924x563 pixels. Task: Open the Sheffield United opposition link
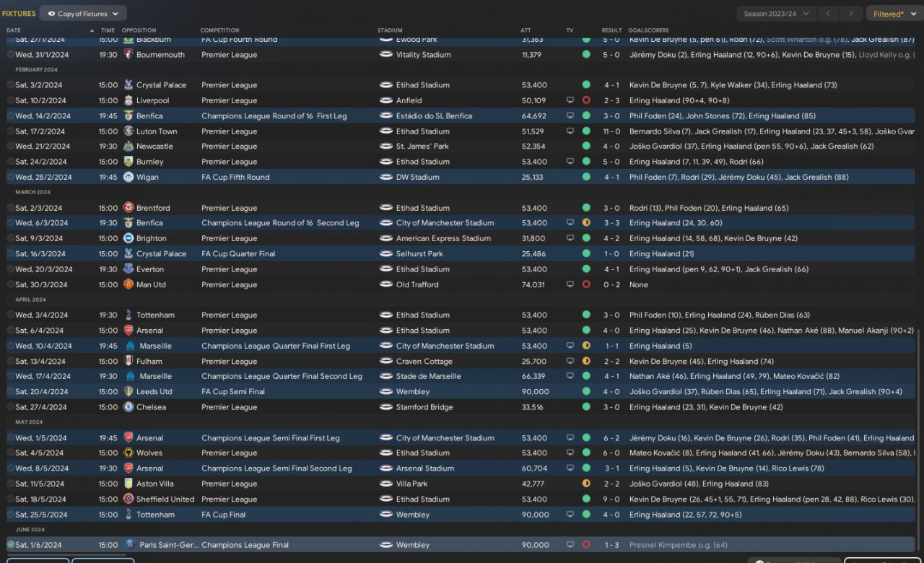165,499
